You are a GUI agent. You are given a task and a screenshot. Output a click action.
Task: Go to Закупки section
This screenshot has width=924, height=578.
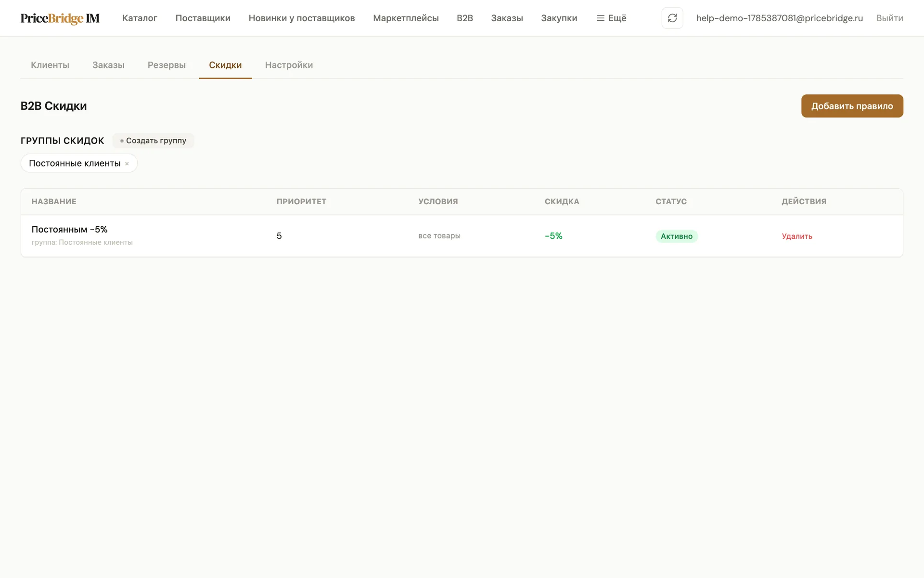(x=559, y=18)
